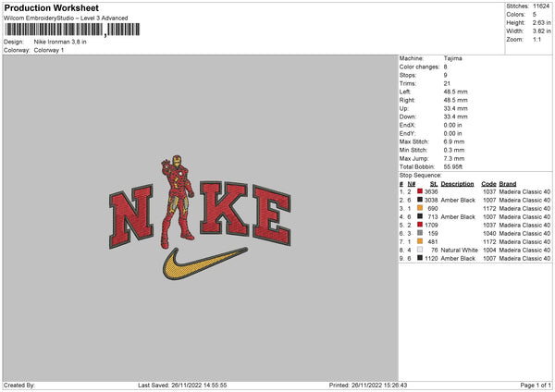555x392 pixels.
Task: Click the red letter N in the design
Action: [x=131, y=216]
